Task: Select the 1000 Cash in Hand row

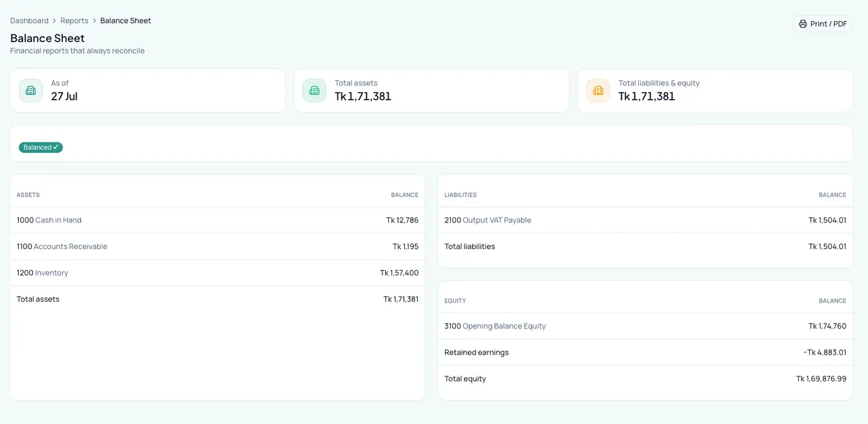Action: 218,220
